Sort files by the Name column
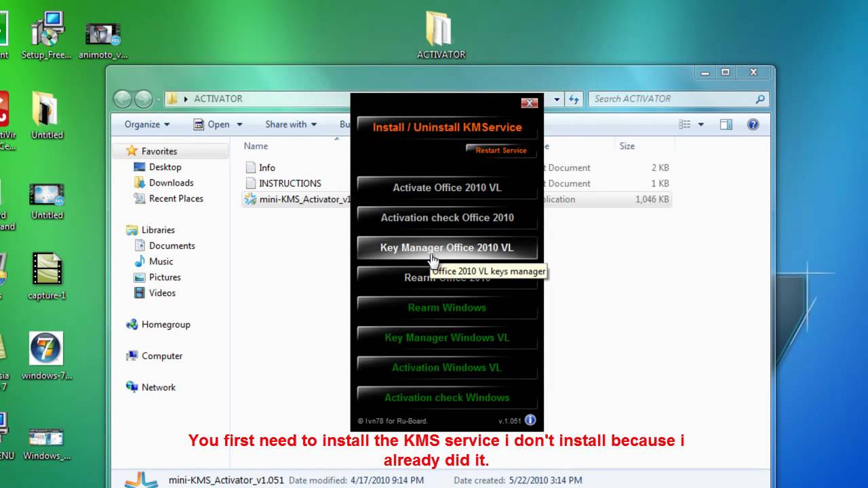Image resolution: width=868 pixels, height=488 pixels. click(x=256, y=146)
